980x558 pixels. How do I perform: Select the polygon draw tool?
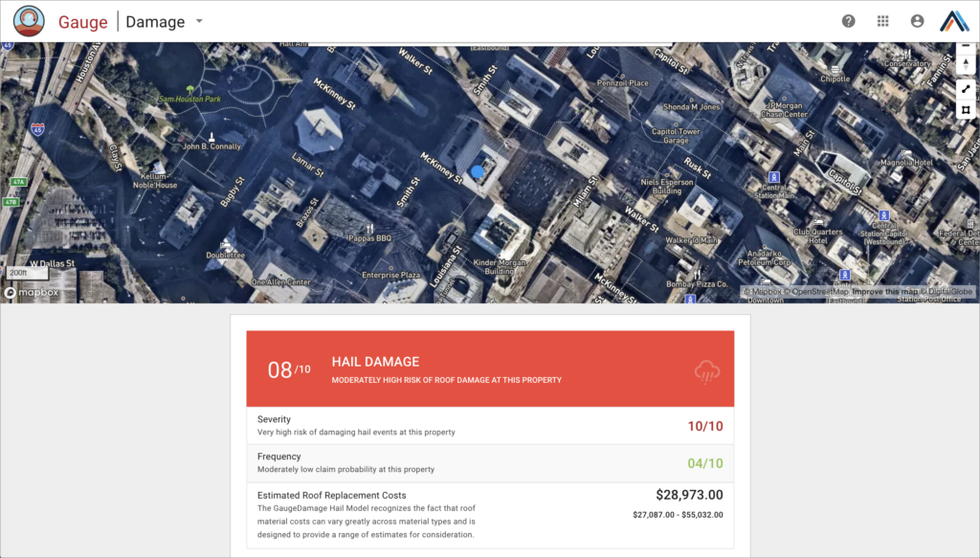click(x=966, y=110)
